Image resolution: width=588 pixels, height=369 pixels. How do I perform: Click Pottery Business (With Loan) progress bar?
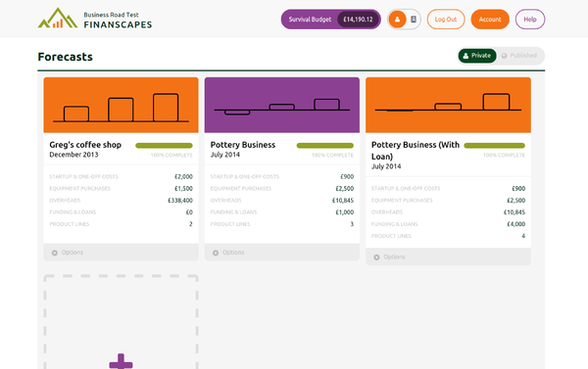[x=494, y=146]
